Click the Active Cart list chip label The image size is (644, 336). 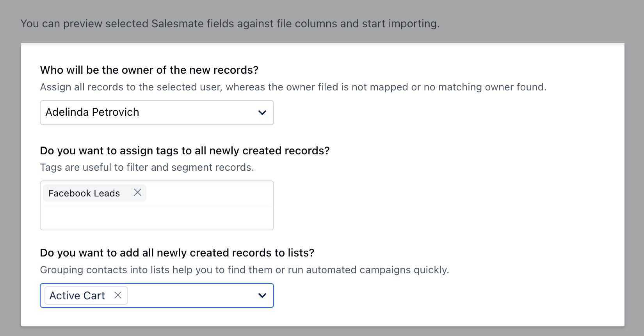point(77,296)
